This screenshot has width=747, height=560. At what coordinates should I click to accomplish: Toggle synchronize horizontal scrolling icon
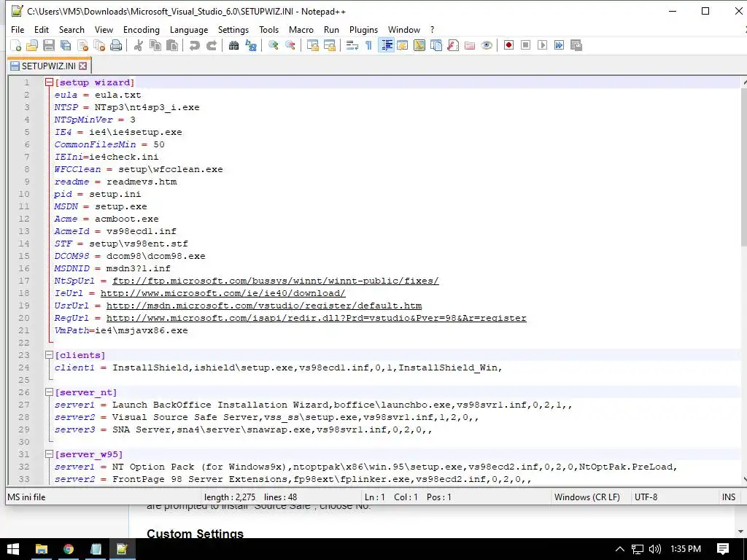click(329, 45)
